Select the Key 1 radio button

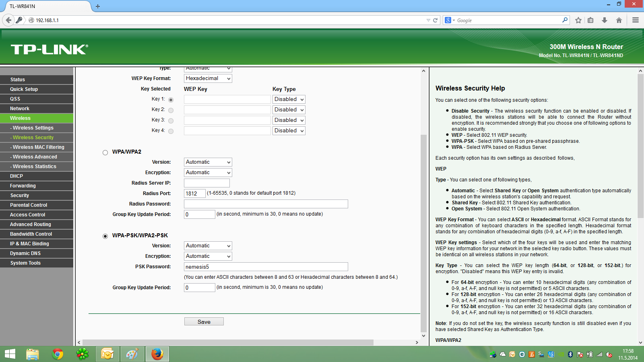point(171,100)
